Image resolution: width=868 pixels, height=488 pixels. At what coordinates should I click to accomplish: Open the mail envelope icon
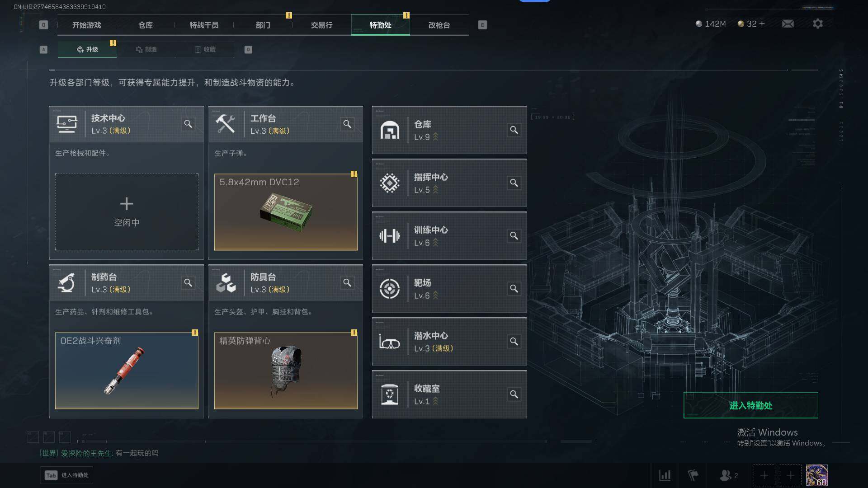pyautogui.click(x=788, y=23)
